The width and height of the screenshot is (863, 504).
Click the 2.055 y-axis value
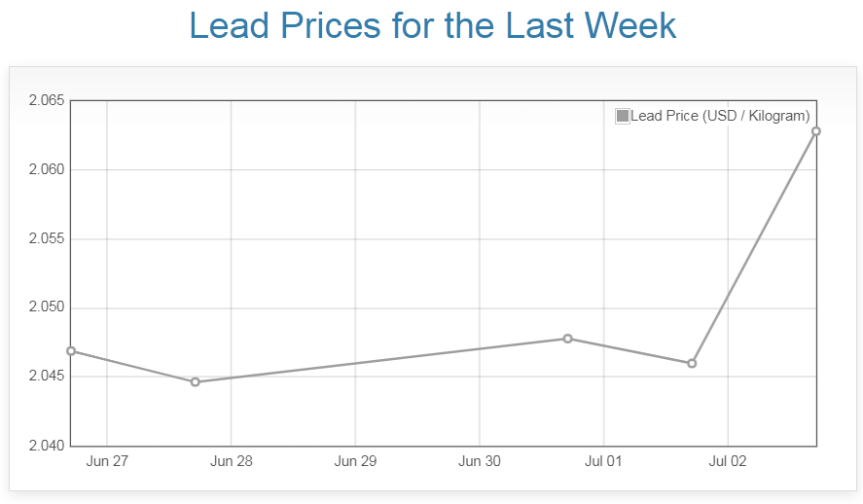[x=46, y=239]
